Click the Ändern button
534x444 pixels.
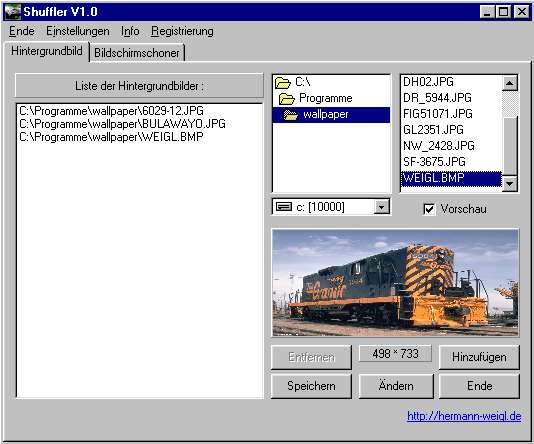click(396, 386)
